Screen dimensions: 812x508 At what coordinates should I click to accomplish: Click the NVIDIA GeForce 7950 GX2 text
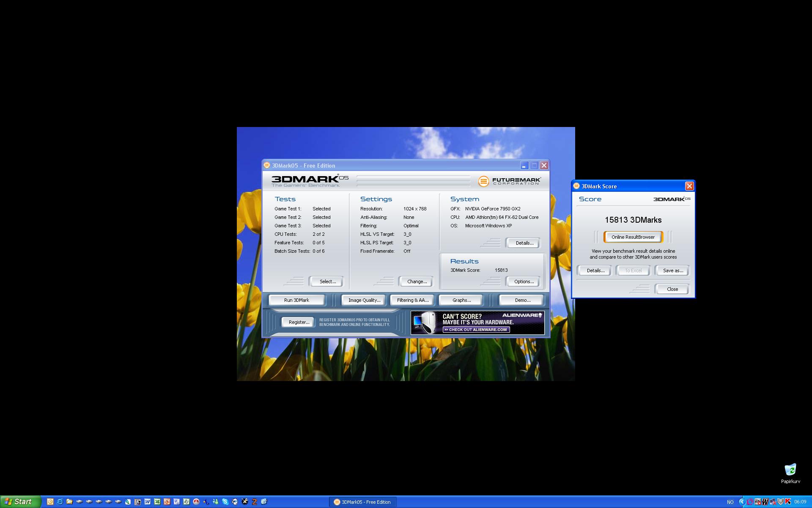[x=493, y=209]
